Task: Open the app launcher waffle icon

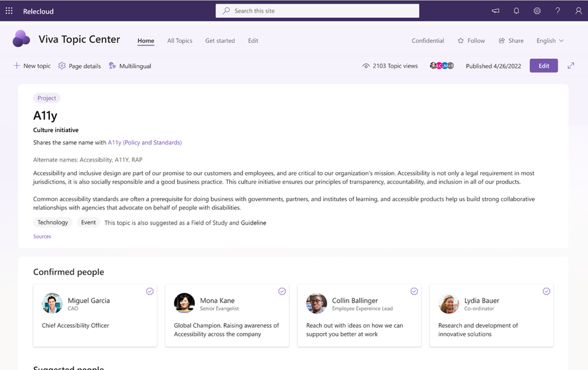Action: click(9, 11)
